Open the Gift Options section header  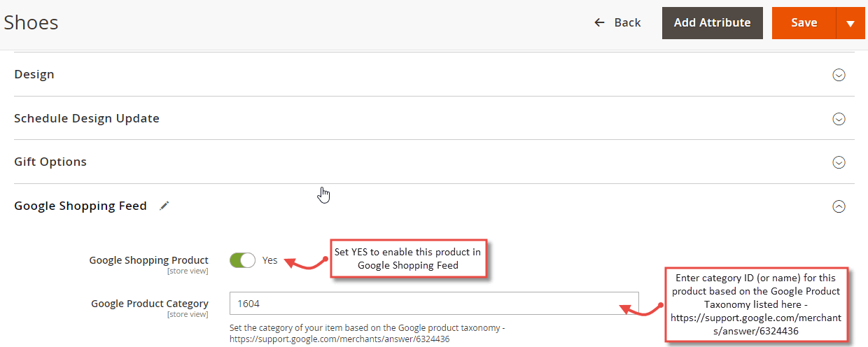[x=434, y=162]
